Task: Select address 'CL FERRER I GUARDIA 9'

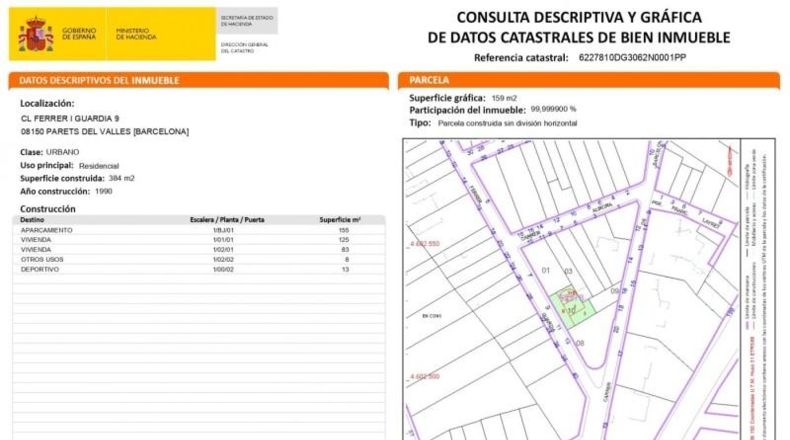Action: pos(70,118)
